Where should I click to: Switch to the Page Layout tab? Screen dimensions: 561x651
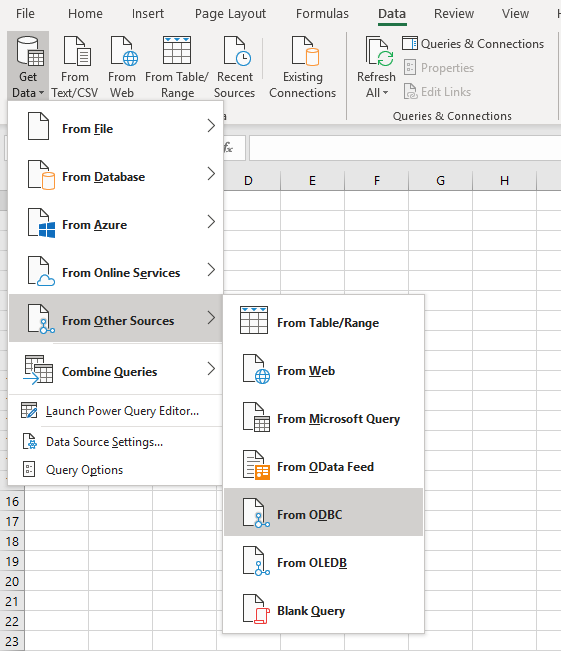[x=230, y=14]
